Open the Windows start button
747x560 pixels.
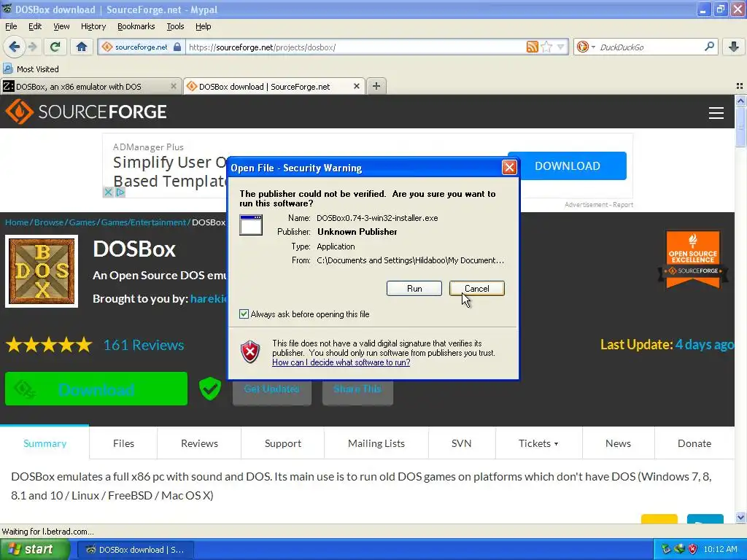tap(35, 550)
